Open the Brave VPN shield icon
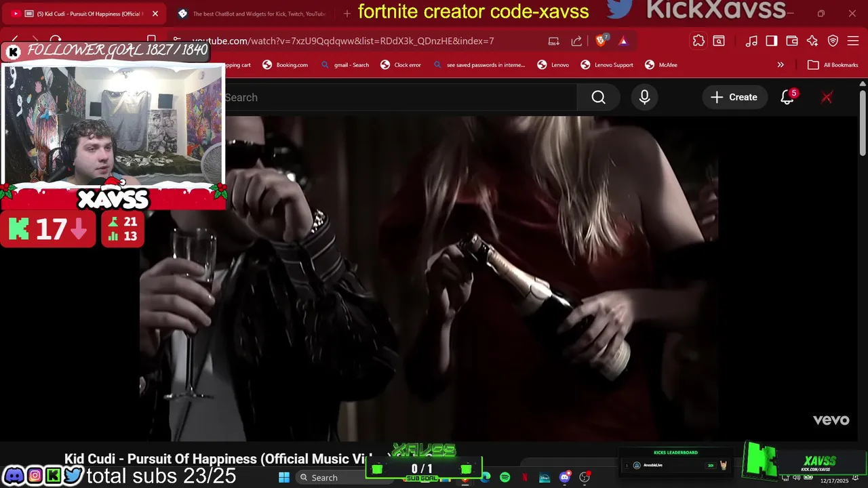 click(x=833, y=41)
